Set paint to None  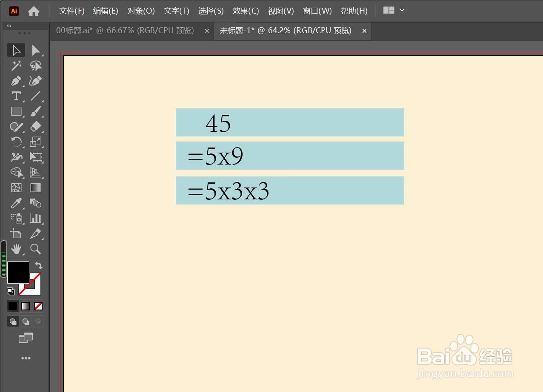point(38,306)
